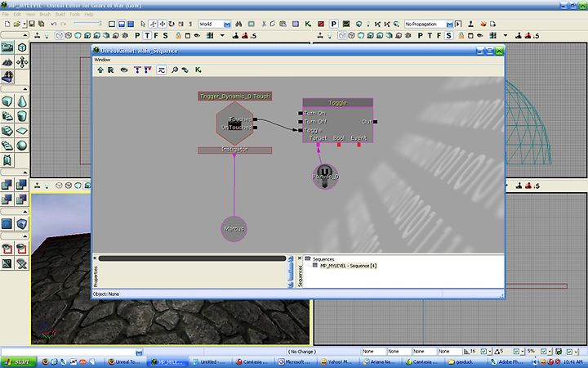This screenshot has width=588, height=368.
Task: Open the Tools menu
Action: [x=74, y=14]
